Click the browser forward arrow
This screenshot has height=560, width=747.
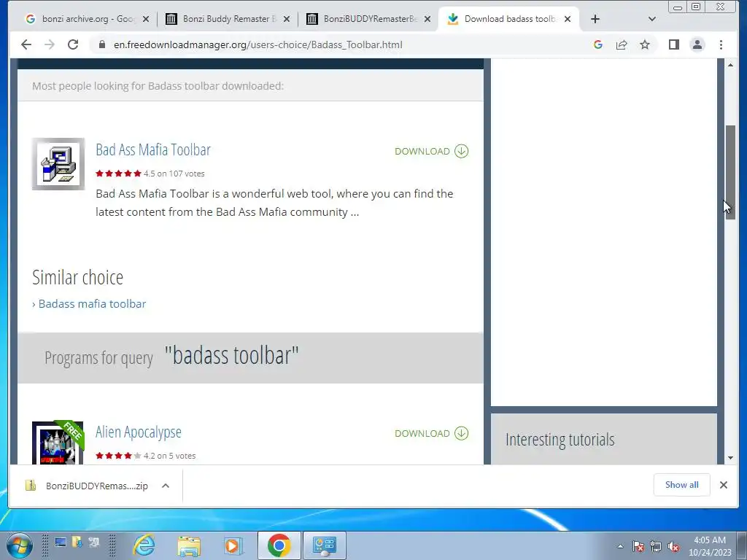[x=50, y=44]
